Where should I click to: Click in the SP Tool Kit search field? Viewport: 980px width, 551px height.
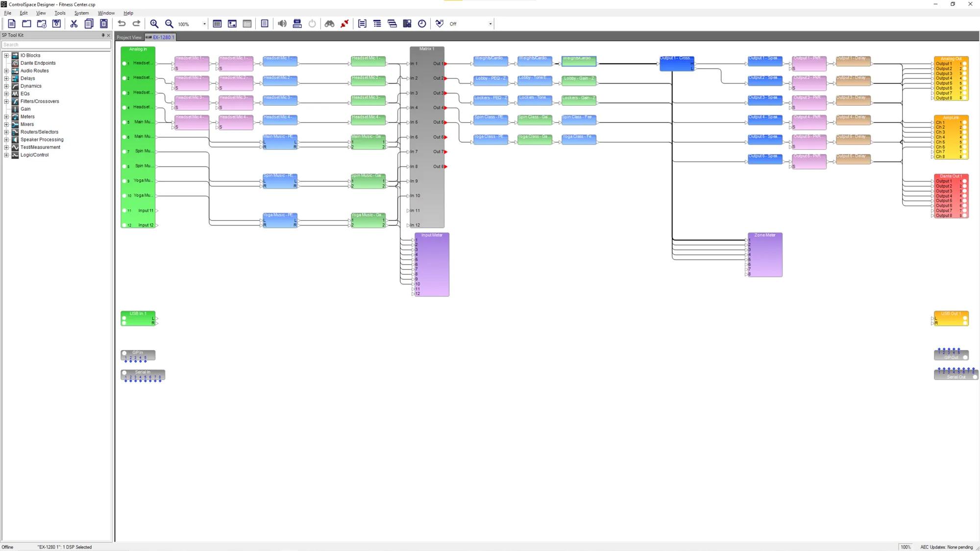56,45
